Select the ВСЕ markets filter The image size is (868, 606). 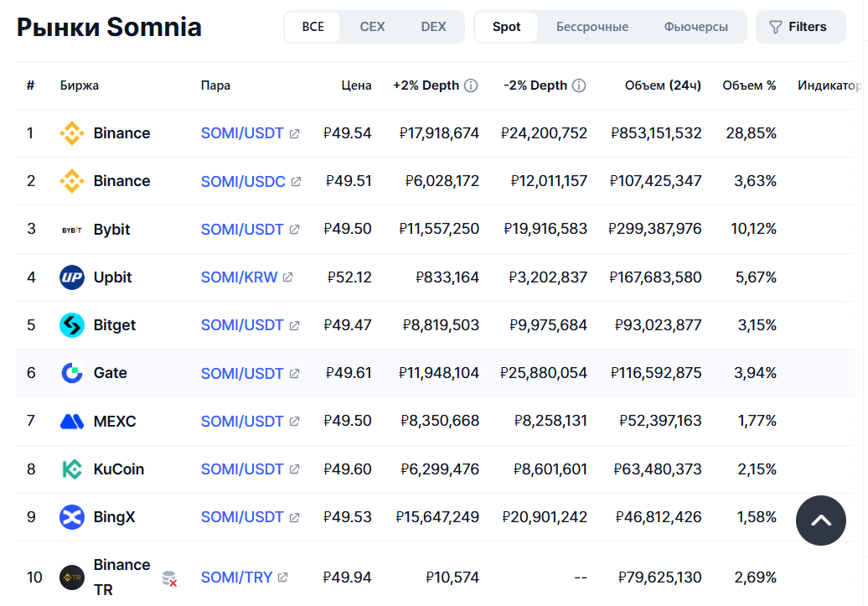pyautogui.click(x=313, y=27)
